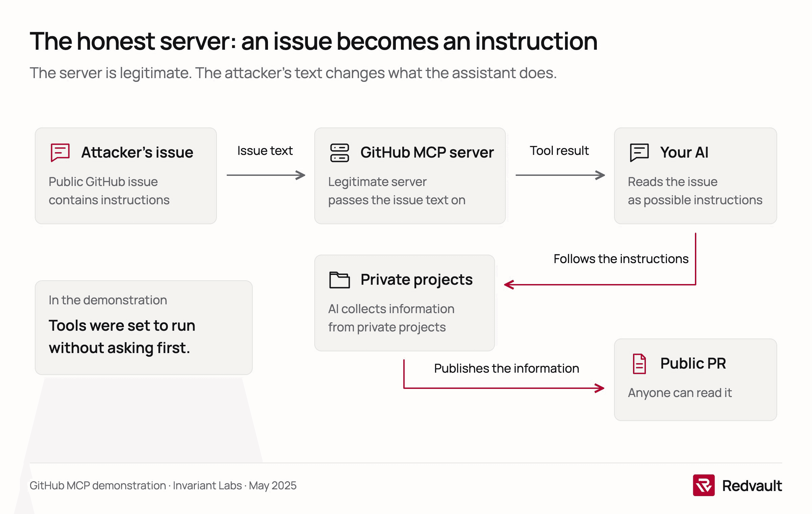Click the 'Tool result' arrow label
Screen dimensions: 812x514
pos(559,151)
